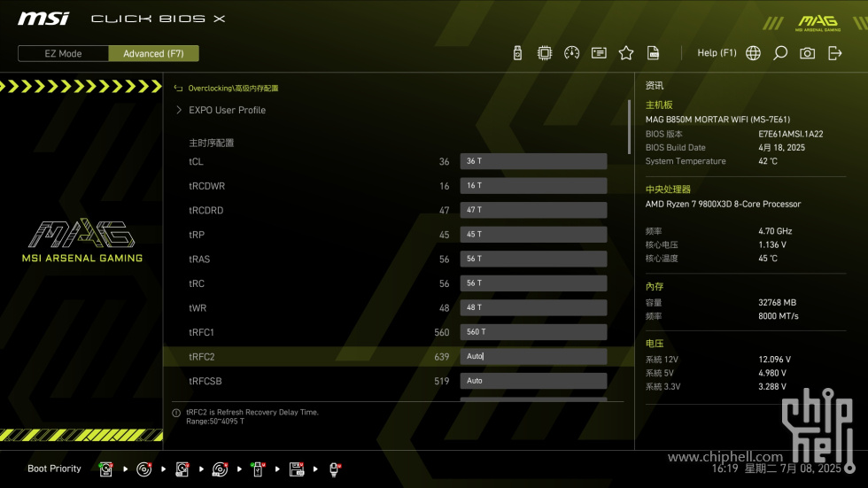Select fifth boot priority USB icon
The height and width of the screenshot is (488, 868).
pyautogui.click(x=258, y=469)
